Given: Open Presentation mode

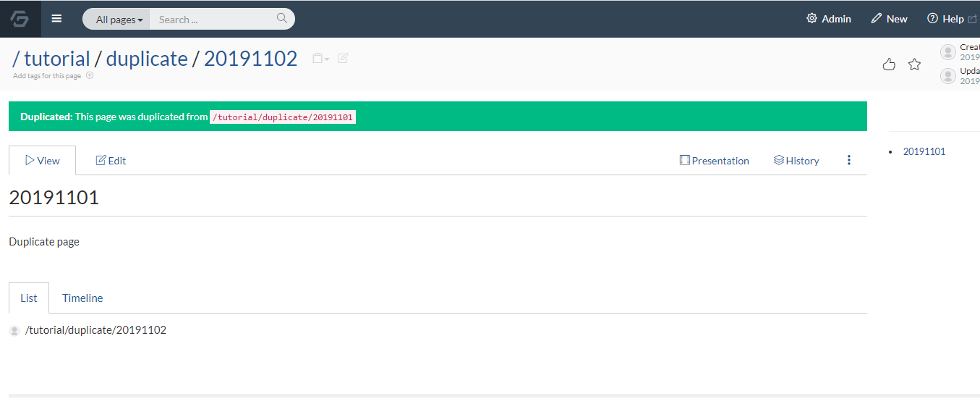Looking at the screenshot, I should pos(715,161).
